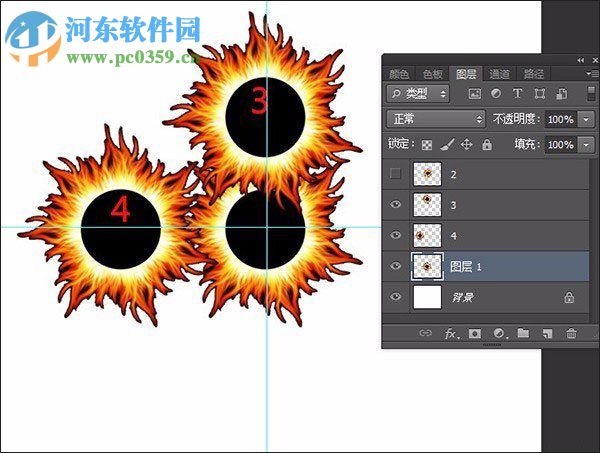Switch to the 色板 tab
The width and height of the screenshot is (600, 453).
432,73
